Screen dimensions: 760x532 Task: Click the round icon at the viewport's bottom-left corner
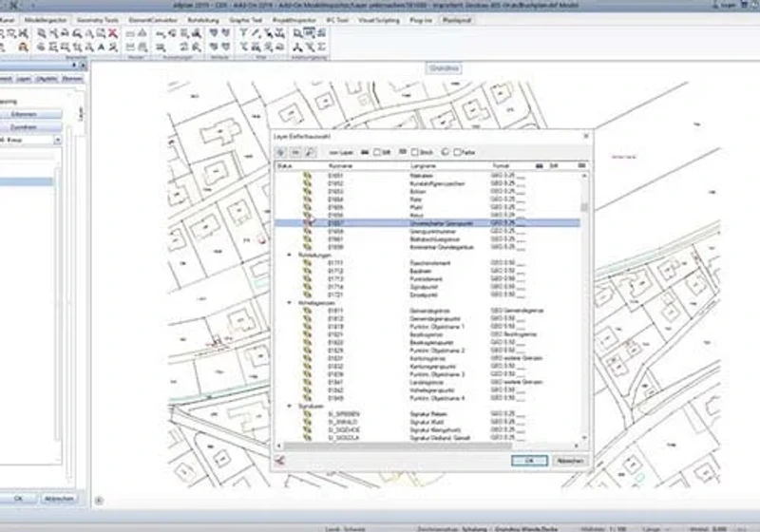99,501
